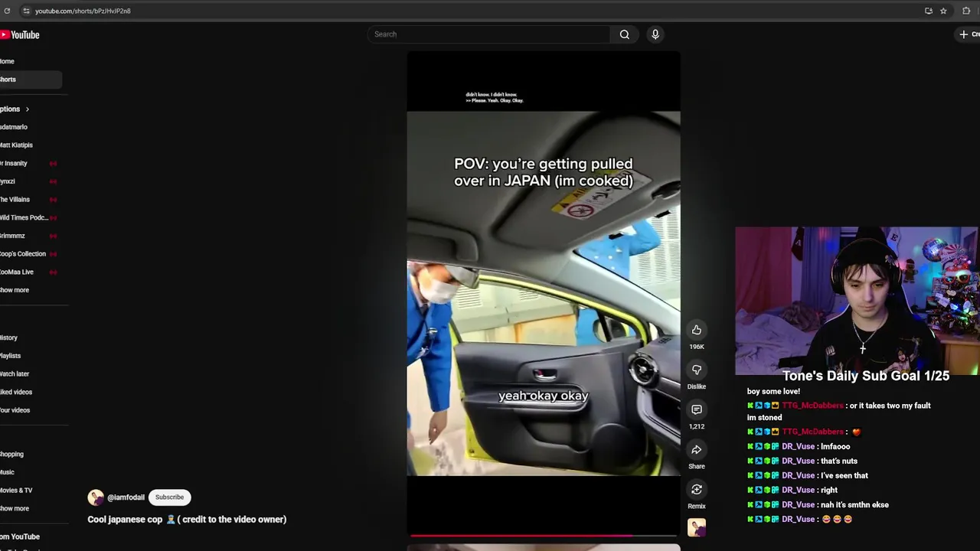980x551 pixels.
Task: Open Watch later list
Action: (x=15, y=374)
